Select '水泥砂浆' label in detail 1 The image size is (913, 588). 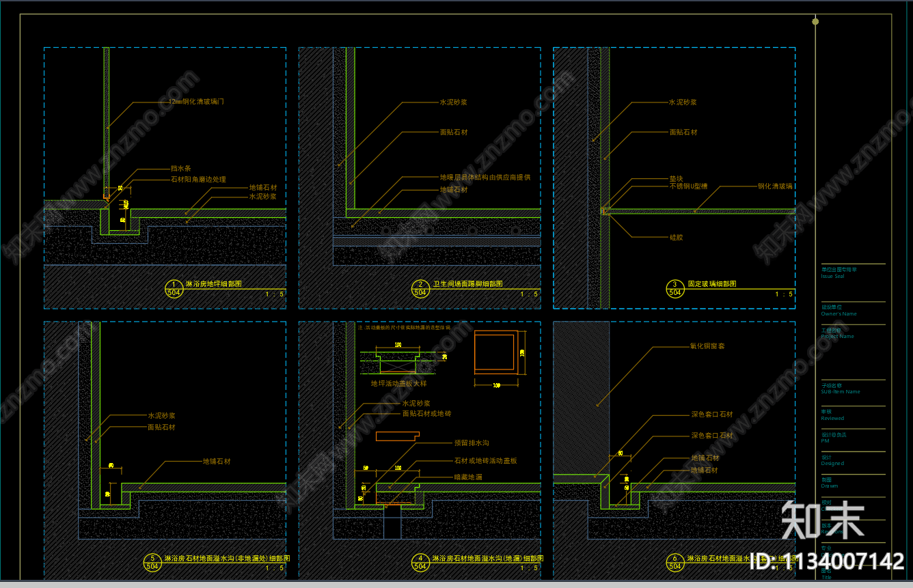pos(262,196)
